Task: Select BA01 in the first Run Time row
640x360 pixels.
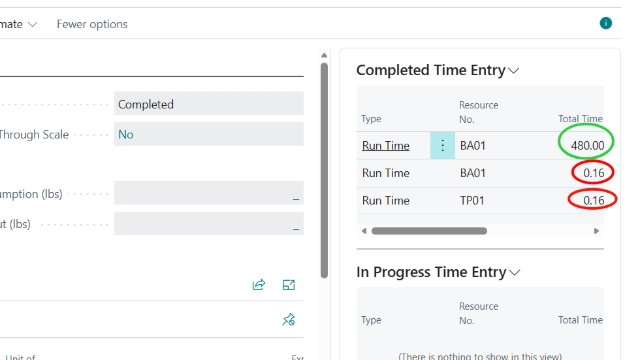Action: point(473,145)
